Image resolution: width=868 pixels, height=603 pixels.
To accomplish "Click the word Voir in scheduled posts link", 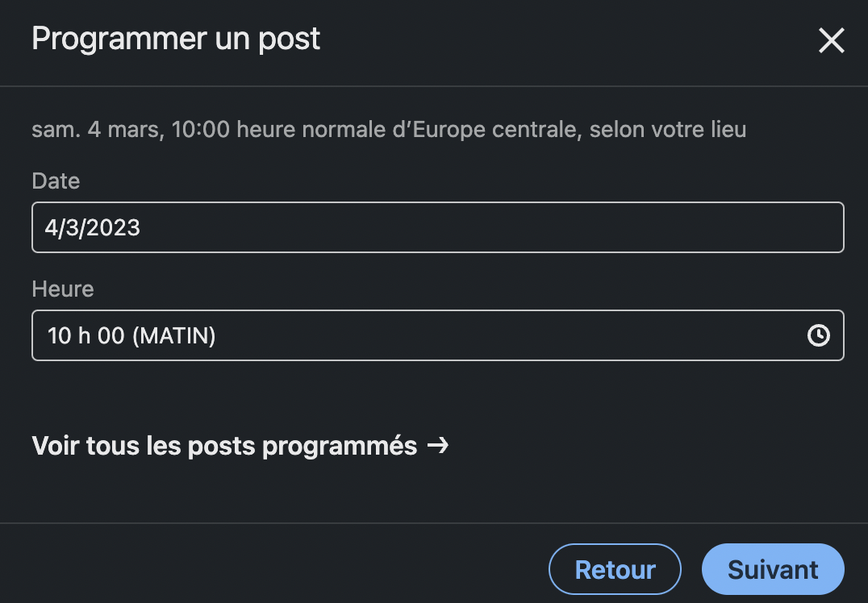I will tap(56, 445).
